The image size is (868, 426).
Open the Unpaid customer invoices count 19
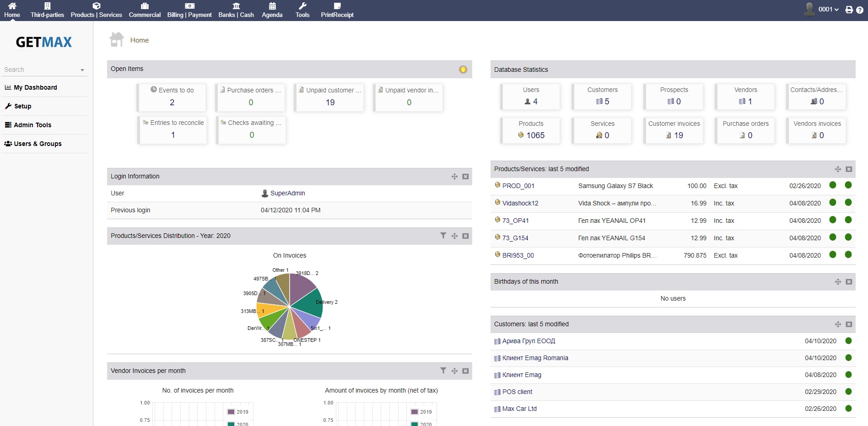(x=330, y=102)
